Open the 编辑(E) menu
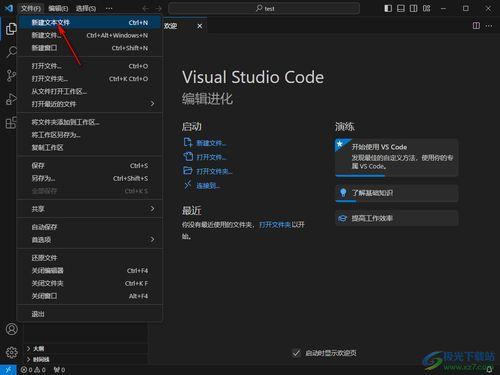 [x=58, y=8]
